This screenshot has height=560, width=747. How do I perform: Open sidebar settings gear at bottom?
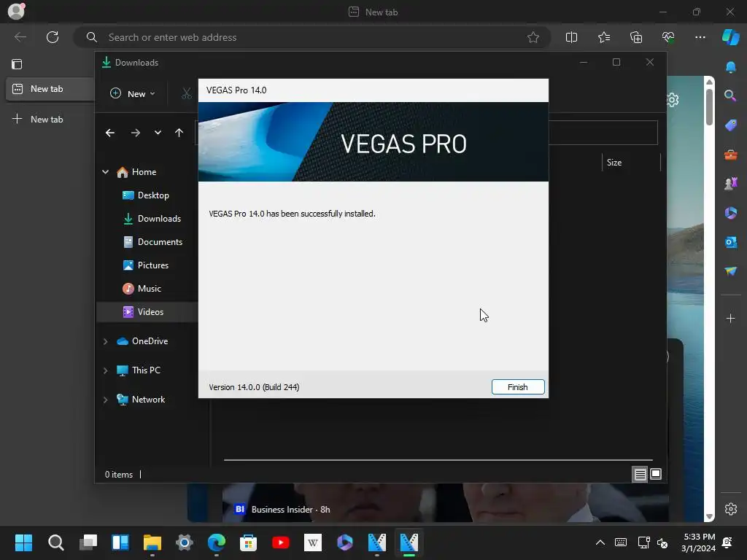tap(730, 509)
